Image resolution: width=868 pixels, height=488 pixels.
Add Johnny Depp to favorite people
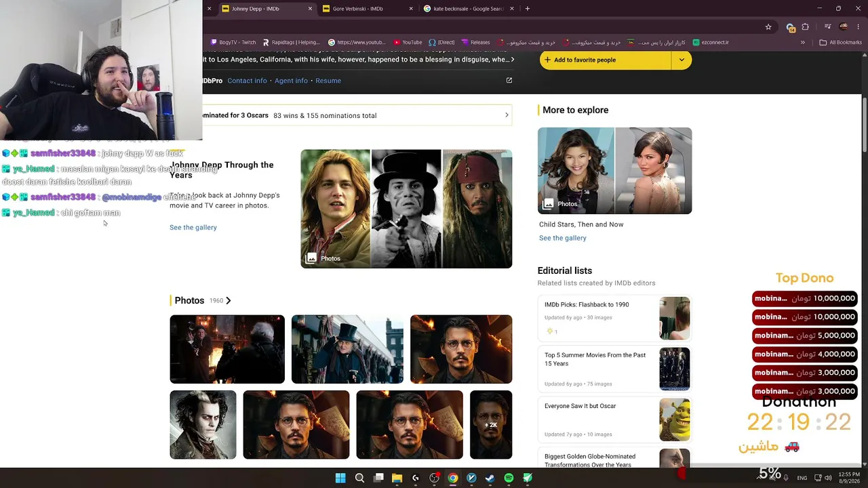click(x=606, y=60)
